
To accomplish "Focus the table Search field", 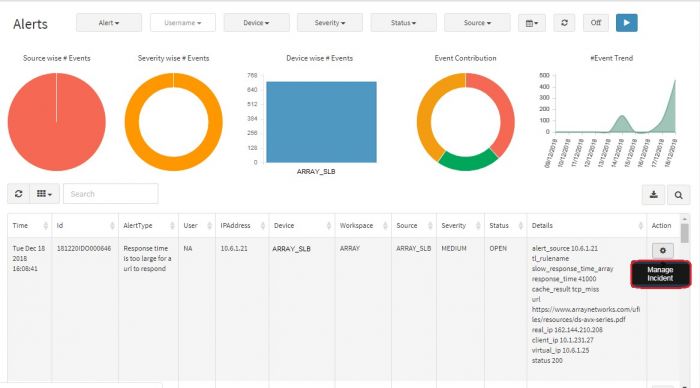I will coord(111,194).
